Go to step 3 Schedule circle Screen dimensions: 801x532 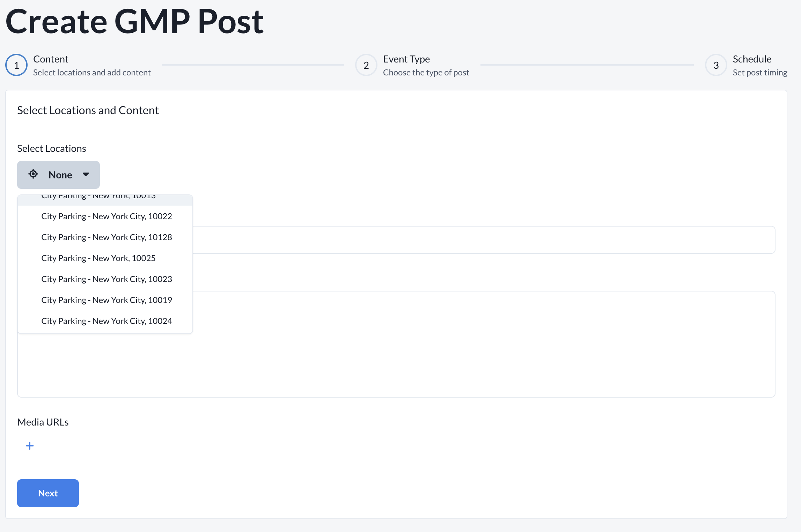coord(716,65)
